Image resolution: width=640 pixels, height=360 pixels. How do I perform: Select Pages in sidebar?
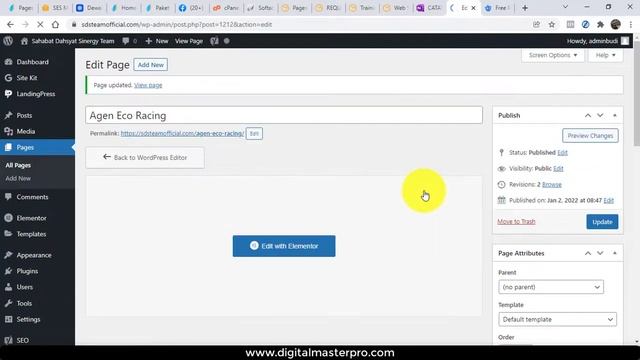point(37,147)
